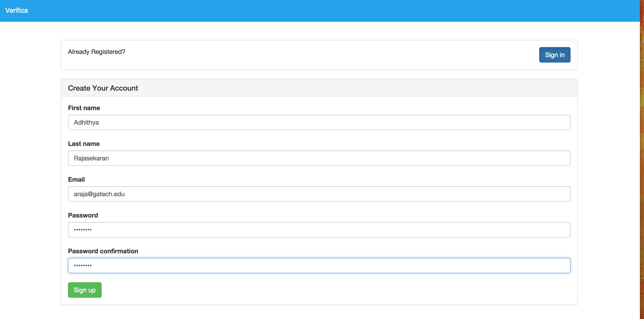Click desktop wallpaper strip at right edge

click(x=642, y=160)
